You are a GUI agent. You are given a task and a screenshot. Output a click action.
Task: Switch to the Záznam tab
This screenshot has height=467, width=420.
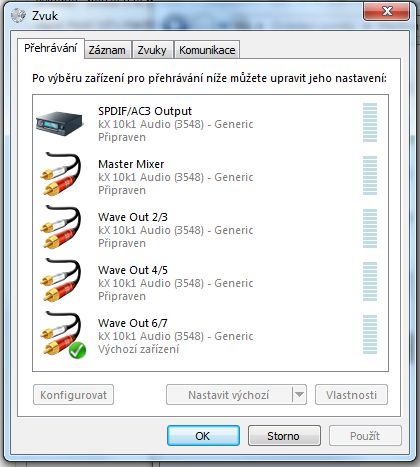107,50
